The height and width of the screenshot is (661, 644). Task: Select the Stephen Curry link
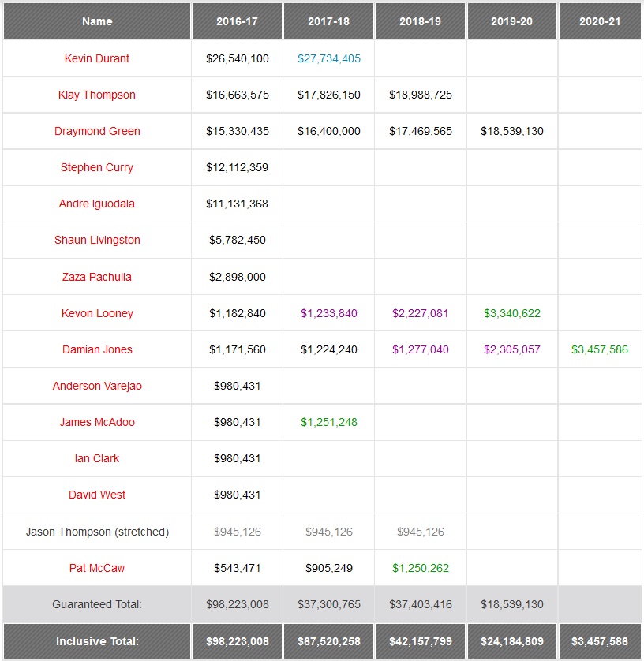click(97, 167)
